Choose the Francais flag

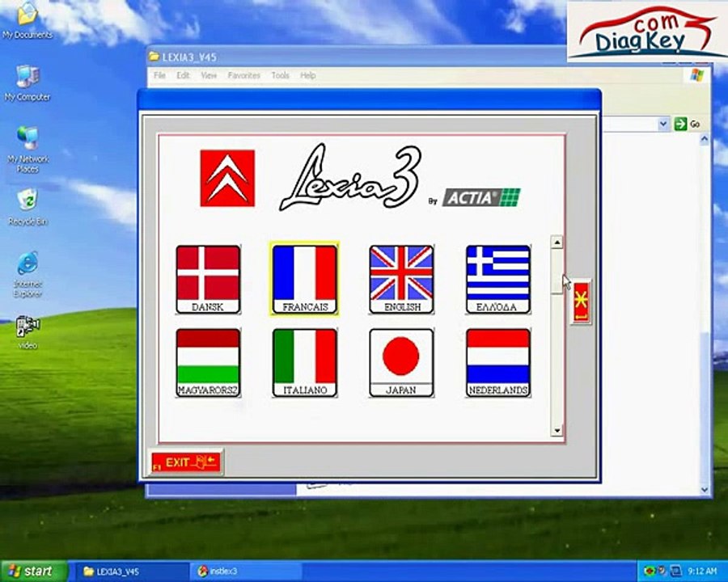tap(305, 280)
